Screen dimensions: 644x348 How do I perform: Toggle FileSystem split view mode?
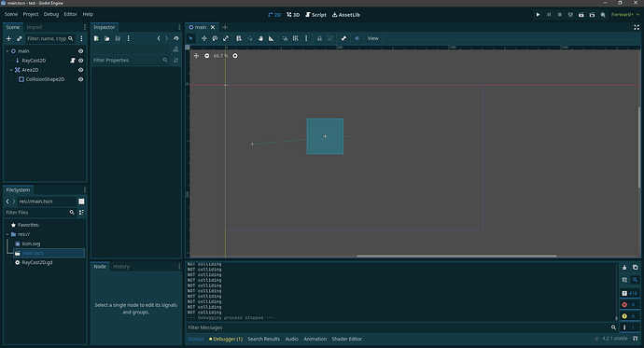[x=81, y=202]
